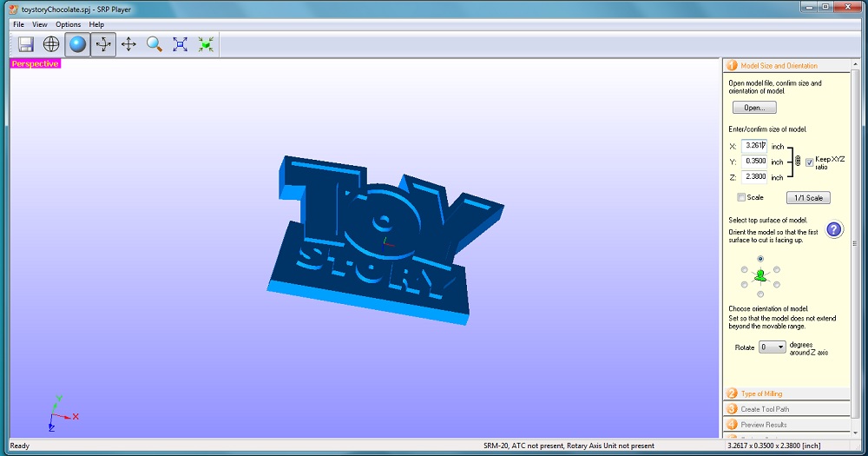Expand the Create Tool Path step

pos(786,409)
